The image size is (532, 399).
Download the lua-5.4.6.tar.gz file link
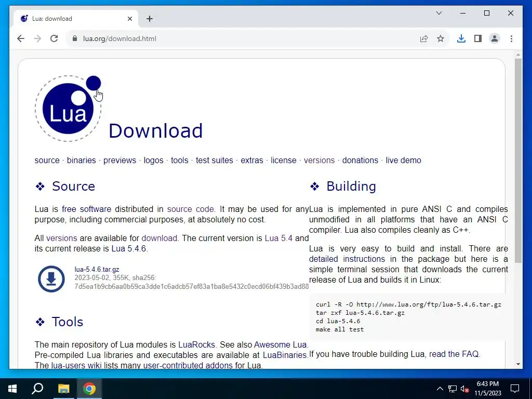click(x=97, y=270)
